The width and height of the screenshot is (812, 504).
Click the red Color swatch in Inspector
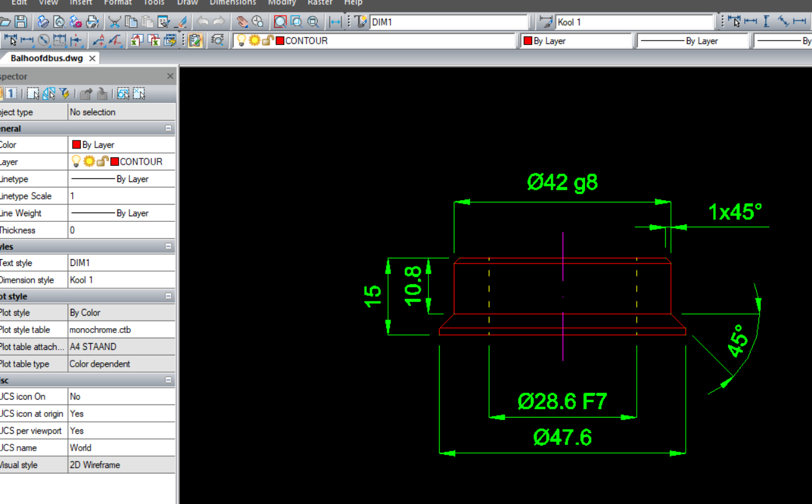76,145
